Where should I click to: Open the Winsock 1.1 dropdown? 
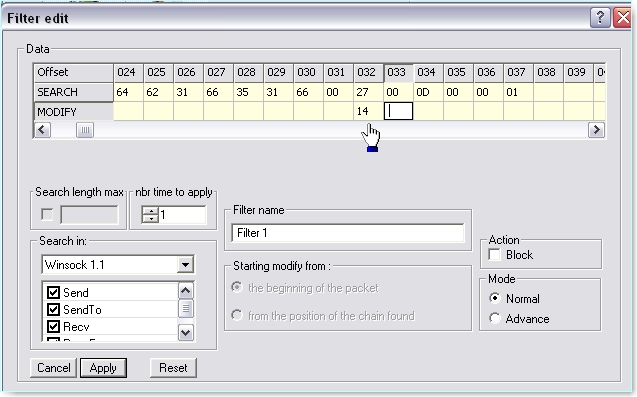point(185,265)
